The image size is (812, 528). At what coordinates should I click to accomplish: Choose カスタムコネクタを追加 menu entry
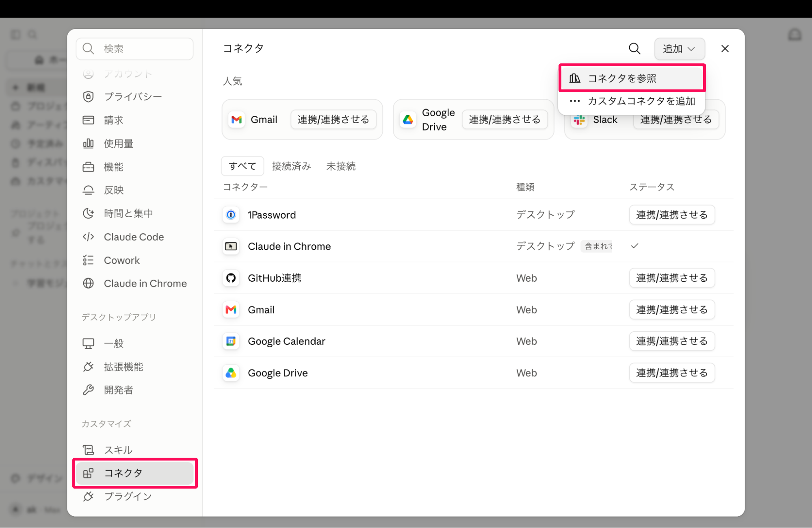(x=632, y=101)
